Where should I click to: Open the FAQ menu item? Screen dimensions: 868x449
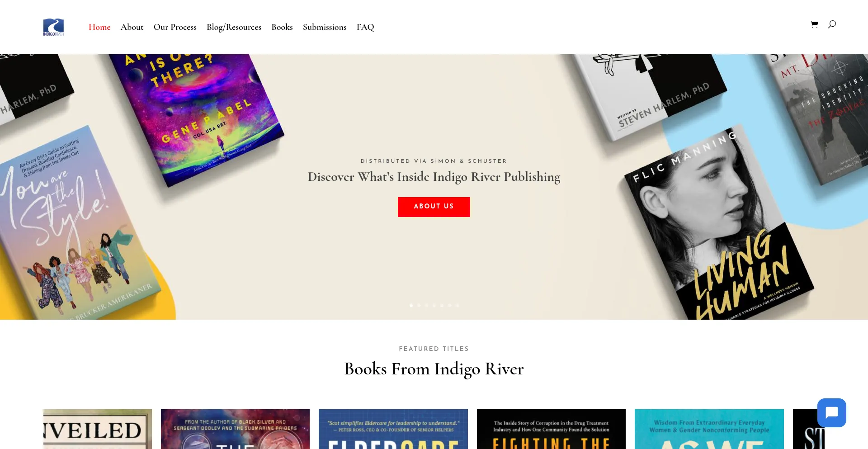365,27
